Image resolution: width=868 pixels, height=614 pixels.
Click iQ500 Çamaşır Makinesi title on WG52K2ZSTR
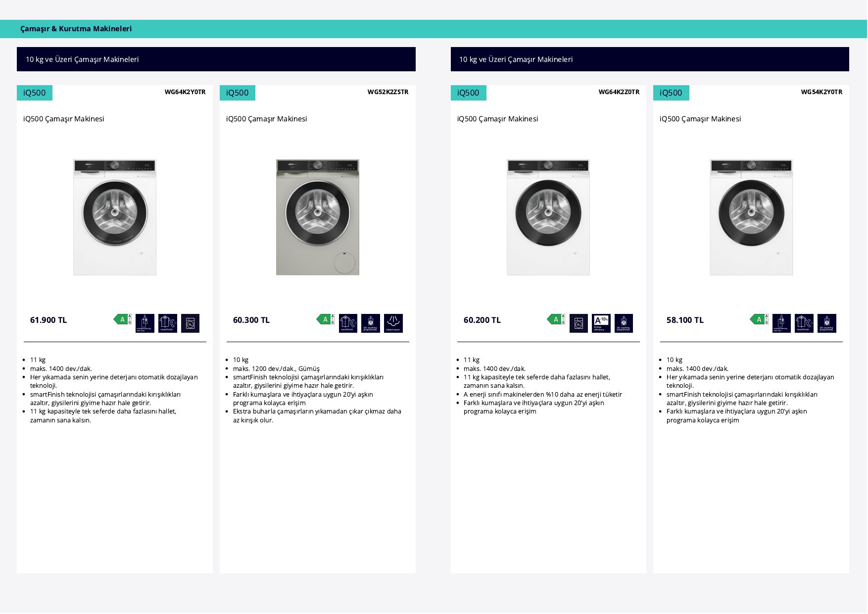(267, 119)
